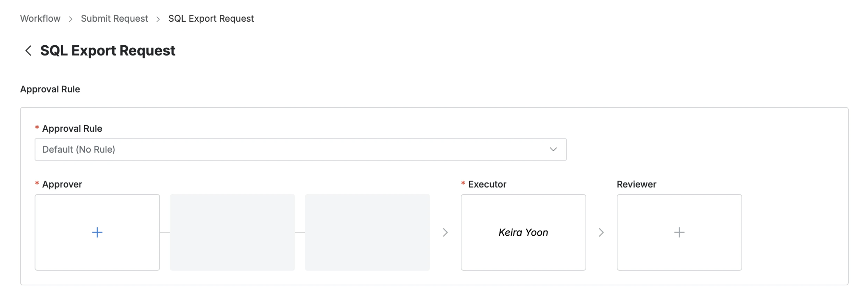
Task: Click inside the Approval Rule select field
Action: click(237, 149)
